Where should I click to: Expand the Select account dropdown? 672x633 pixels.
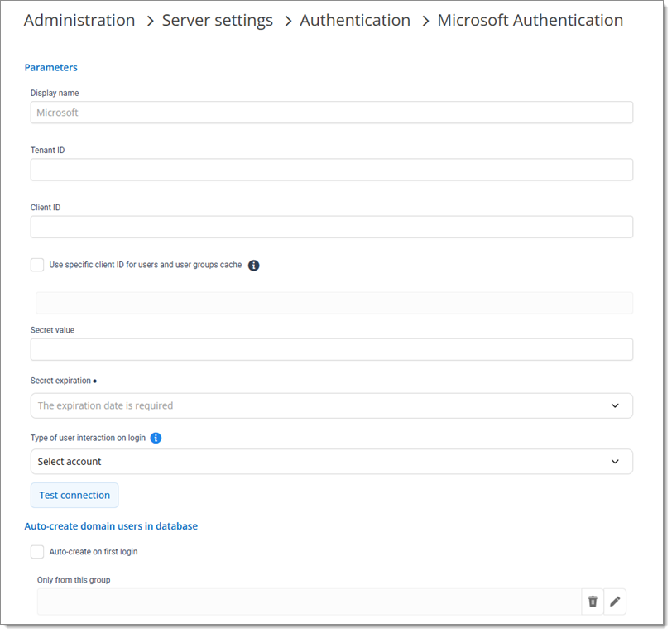[331, 462]
